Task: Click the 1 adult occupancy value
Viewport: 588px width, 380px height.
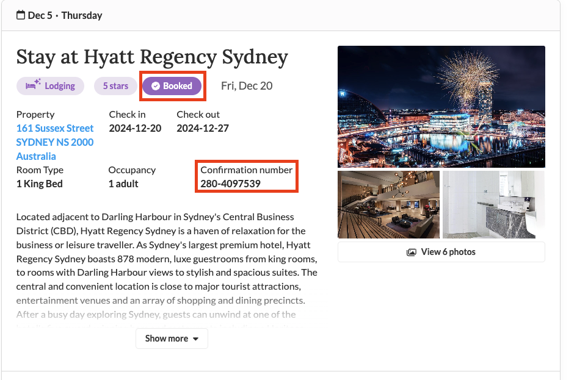Action: [x=123, y=184]
